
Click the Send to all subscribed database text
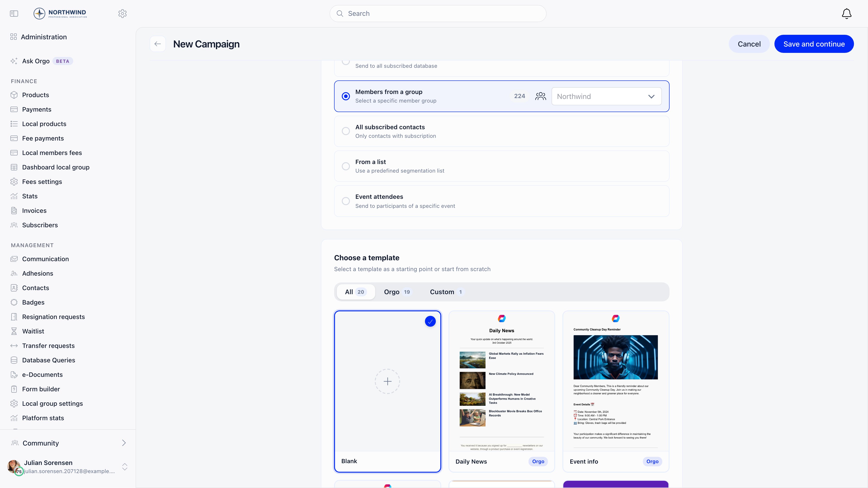396,66
